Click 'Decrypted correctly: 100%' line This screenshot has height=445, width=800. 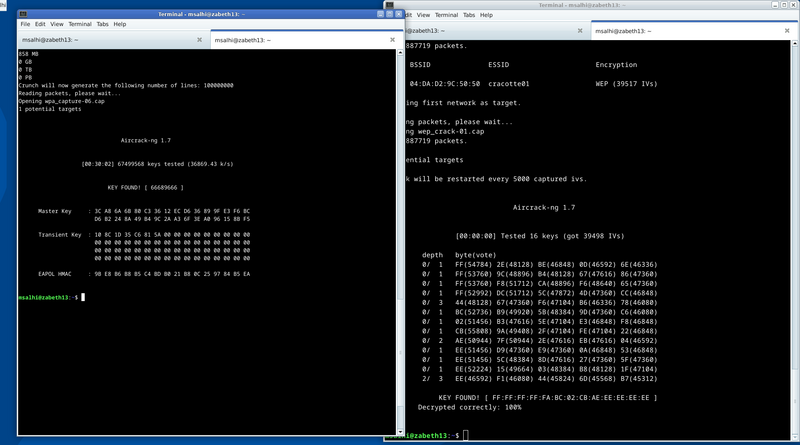(469, 407)
